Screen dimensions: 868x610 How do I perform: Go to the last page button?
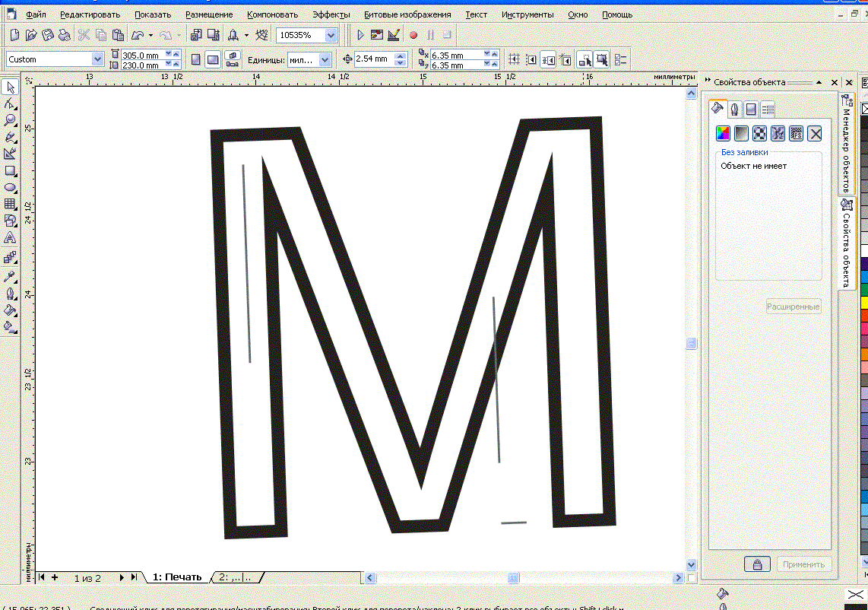pyautogui.click(x=134, y=577)
